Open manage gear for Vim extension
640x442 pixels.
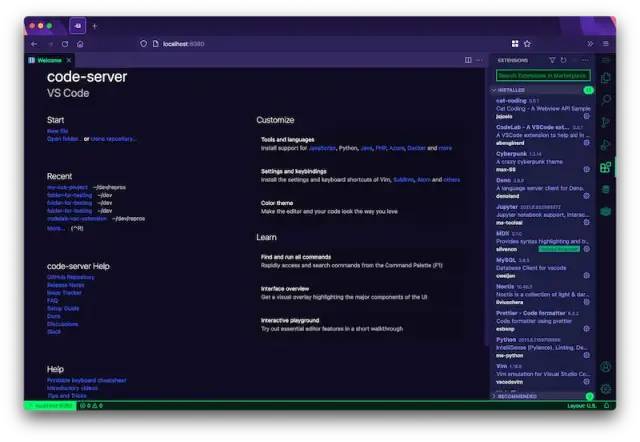tap(587, 382)
